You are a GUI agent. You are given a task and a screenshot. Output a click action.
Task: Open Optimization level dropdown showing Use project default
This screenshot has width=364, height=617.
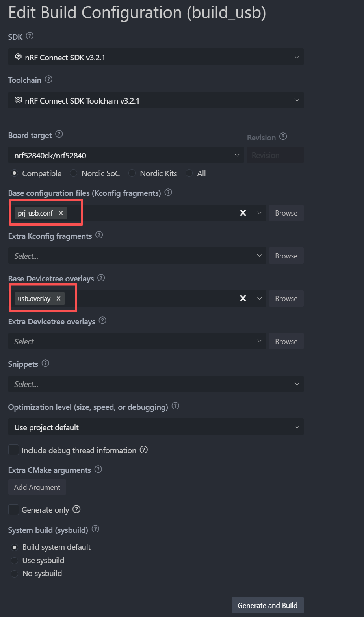point(156,427)
